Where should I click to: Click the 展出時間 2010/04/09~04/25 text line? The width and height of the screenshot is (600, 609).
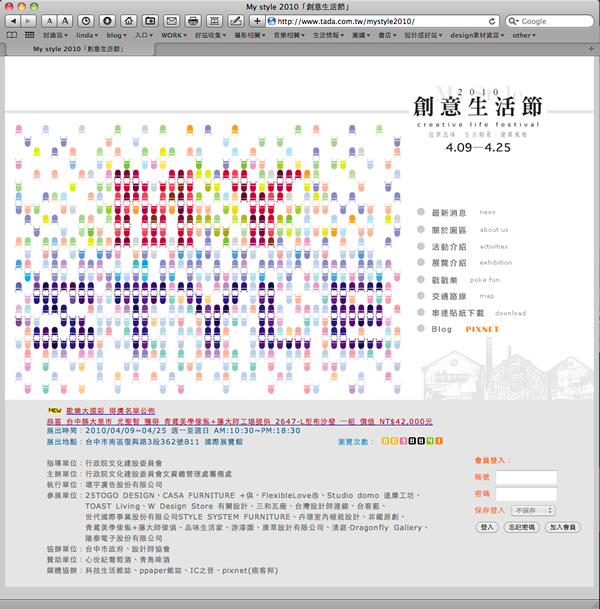173,430
